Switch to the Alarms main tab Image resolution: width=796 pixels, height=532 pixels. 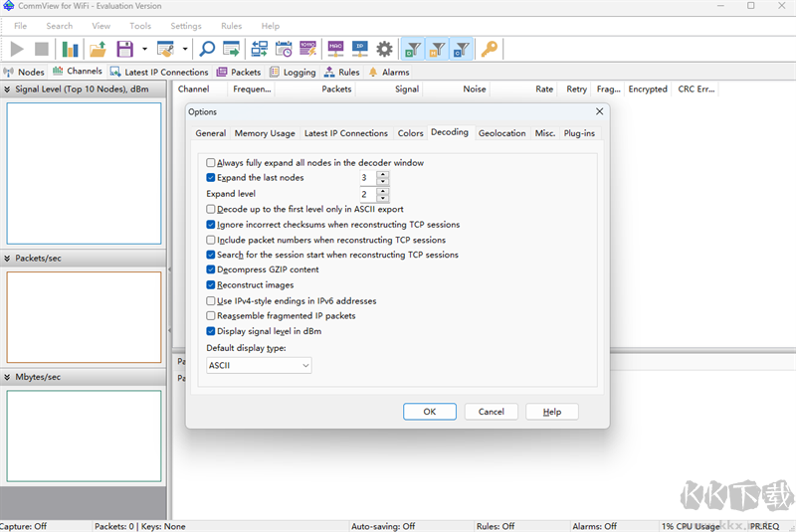[x=389, y=72]
